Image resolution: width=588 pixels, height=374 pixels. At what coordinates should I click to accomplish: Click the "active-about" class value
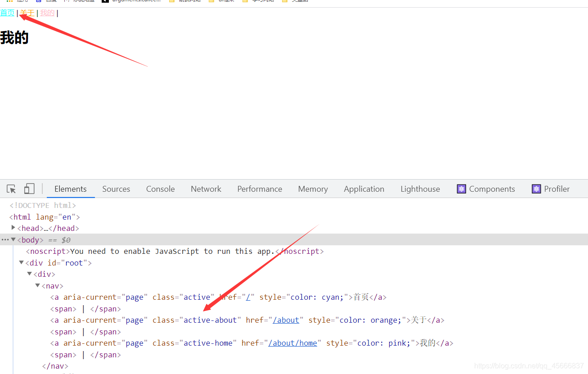(210, 320)
